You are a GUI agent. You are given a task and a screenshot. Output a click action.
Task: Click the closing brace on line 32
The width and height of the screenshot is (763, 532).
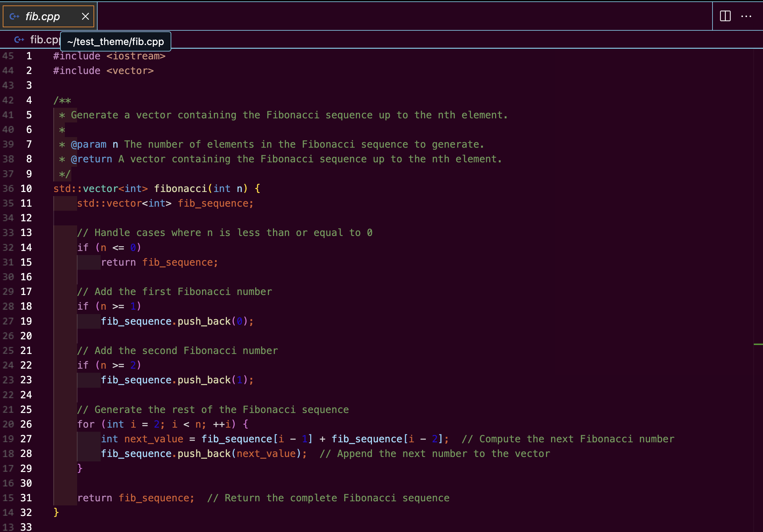[x=56, y=512]
